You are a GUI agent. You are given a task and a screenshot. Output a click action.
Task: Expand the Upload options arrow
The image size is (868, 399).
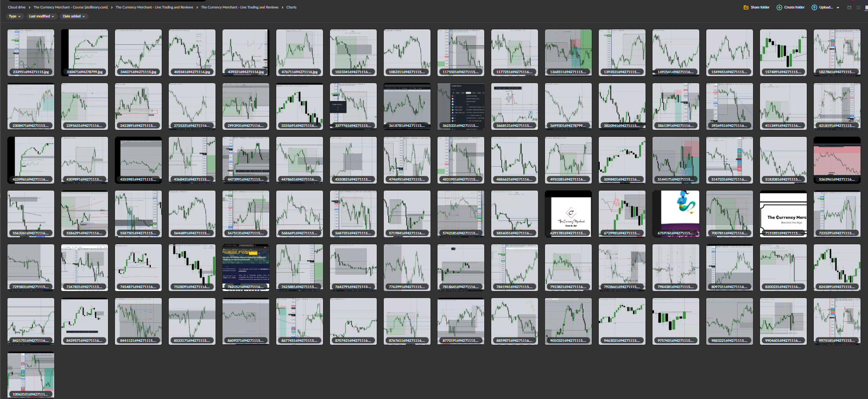coord(838,7)
